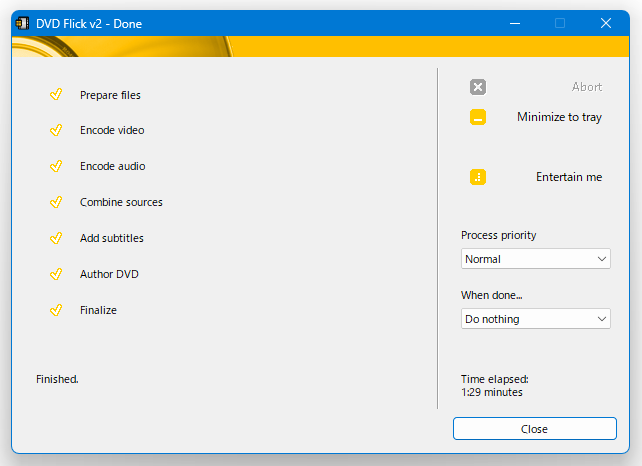Click the checkmark beside Encode audio
Viewport: 642px width, 466px height.
(x=56, y=166)
